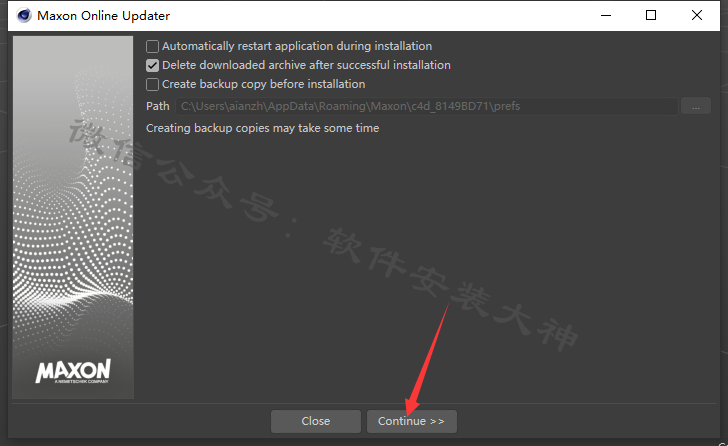The width and height of the screenshot is (728, 446).
Task: Click Continue >> to proceed
Action: coord(411,421)
